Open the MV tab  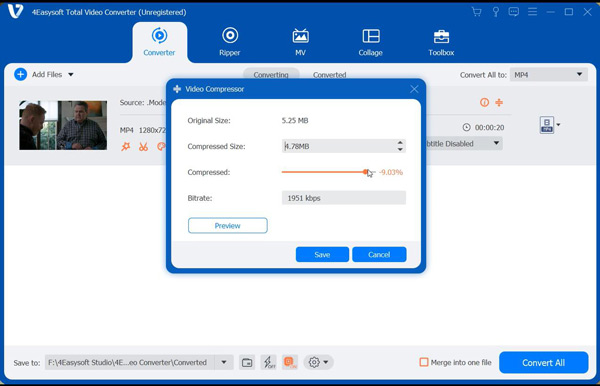click(300, 42)
